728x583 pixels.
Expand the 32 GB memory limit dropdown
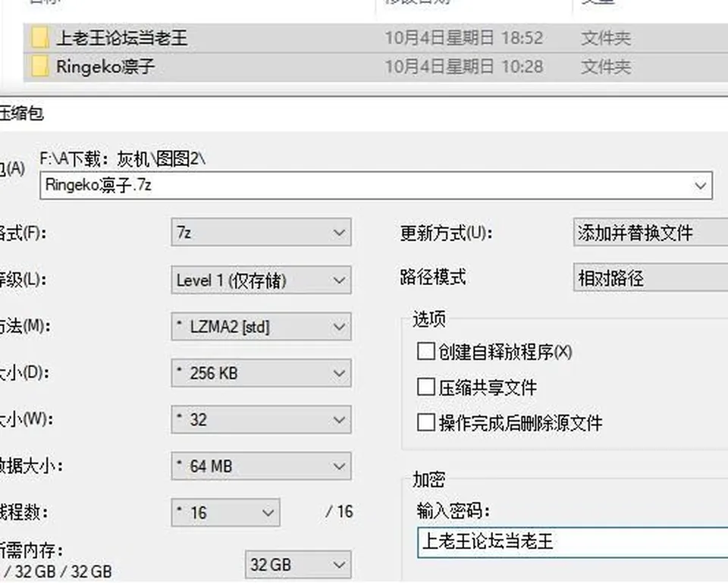pos(298,565)
